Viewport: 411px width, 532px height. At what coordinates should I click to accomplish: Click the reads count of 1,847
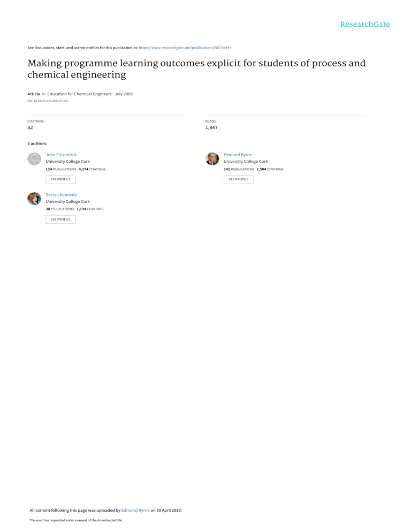pyautogui.click(x=211, y=128)
